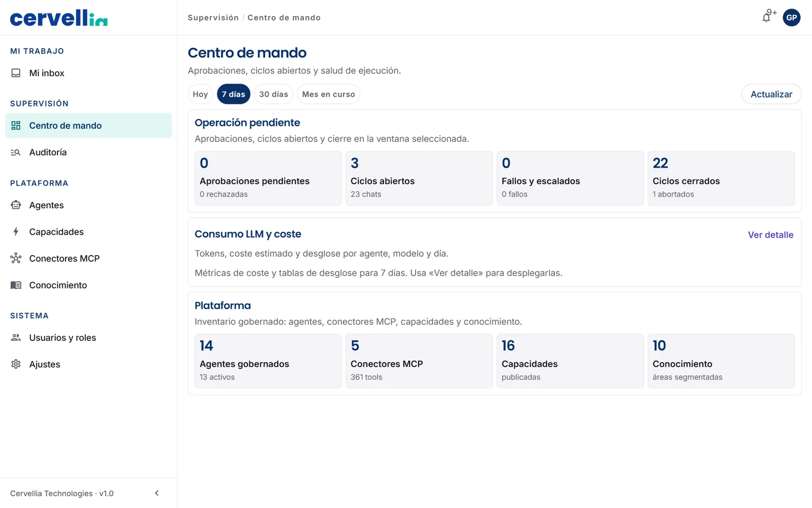Click the Centro de mando dashboard icon
The width and height of the screenshot is (812, 508).
click(16, 125)
